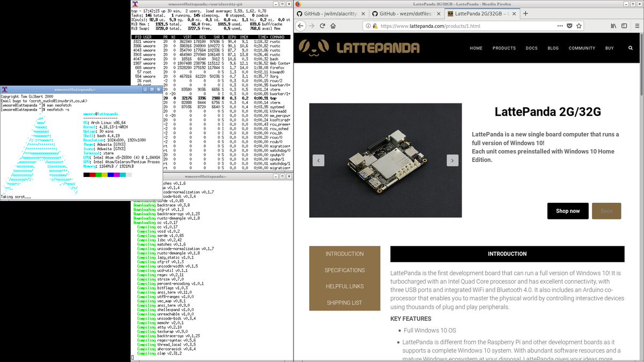Go back with the Firefox back arrow

click(301, 25)
